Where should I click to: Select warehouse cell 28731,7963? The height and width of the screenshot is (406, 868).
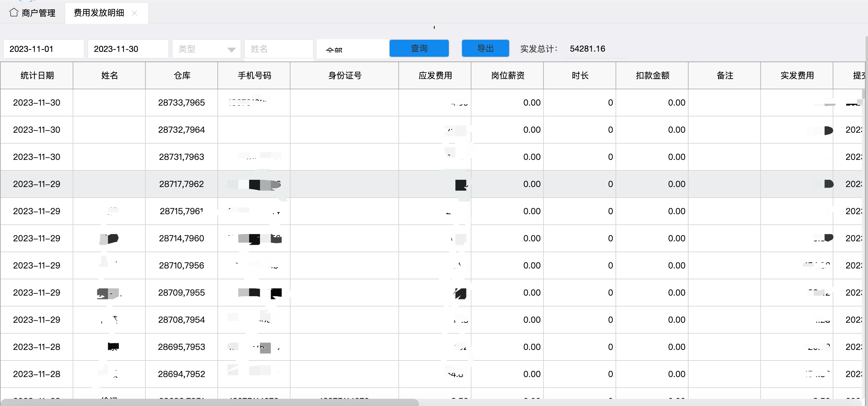182,157
